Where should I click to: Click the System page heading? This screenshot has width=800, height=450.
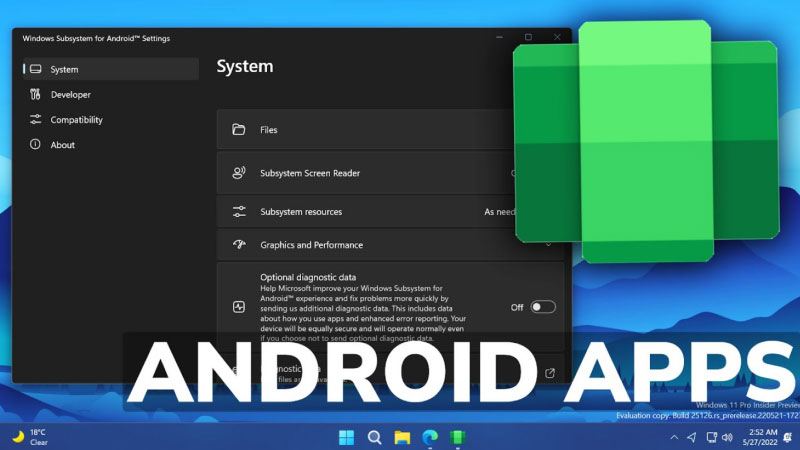pyautogui.click(x=245, y=66)
